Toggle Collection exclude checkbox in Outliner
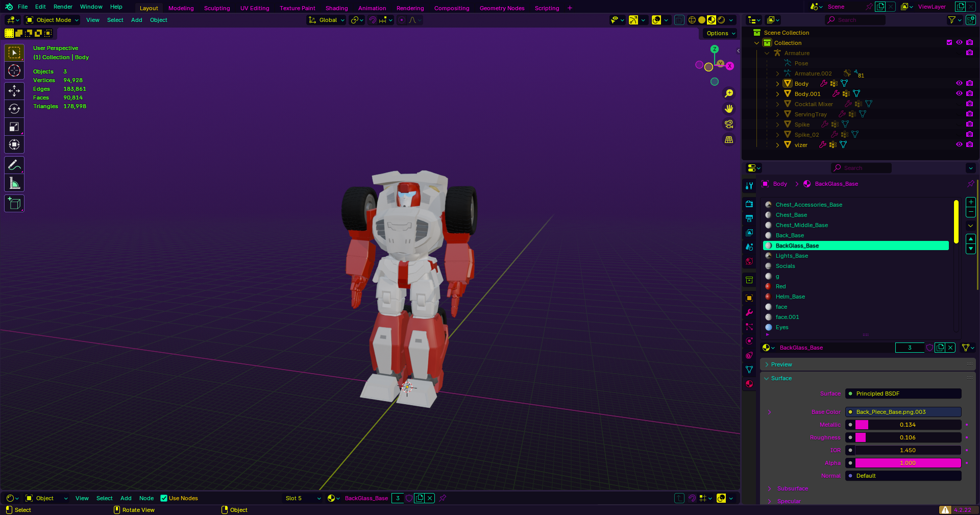 click(x=949, y=42)
